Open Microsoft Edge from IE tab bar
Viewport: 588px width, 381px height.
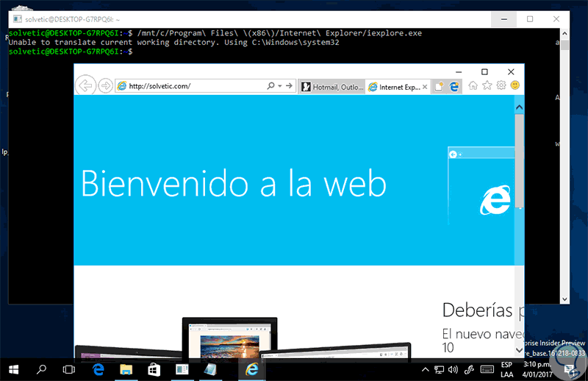[x=454, y=87]
